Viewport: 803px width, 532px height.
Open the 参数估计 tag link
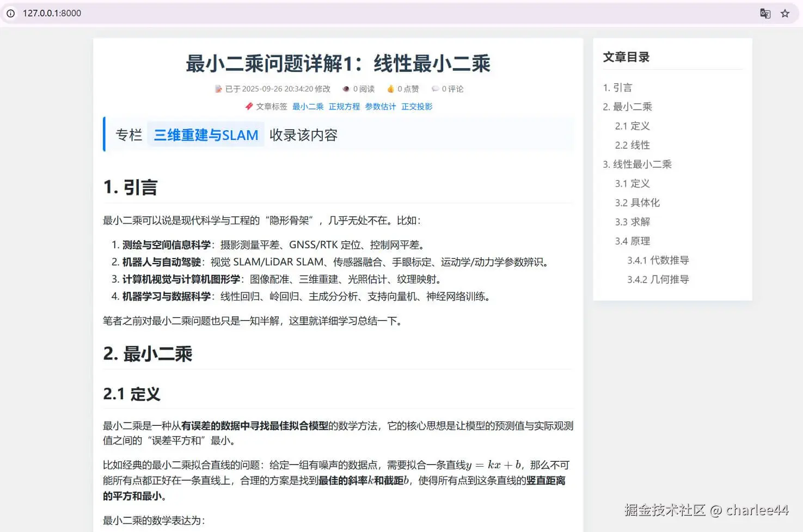click(x=381, y=106)
